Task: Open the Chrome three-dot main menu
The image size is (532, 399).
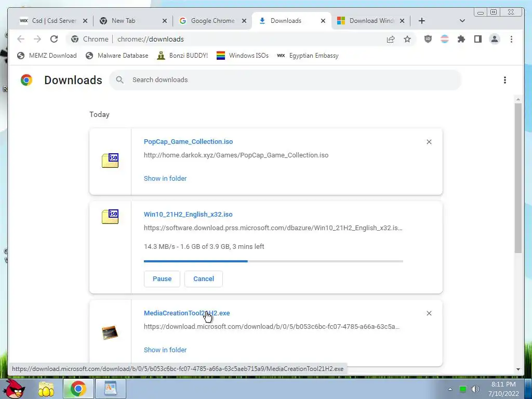Action: point(511,39)
